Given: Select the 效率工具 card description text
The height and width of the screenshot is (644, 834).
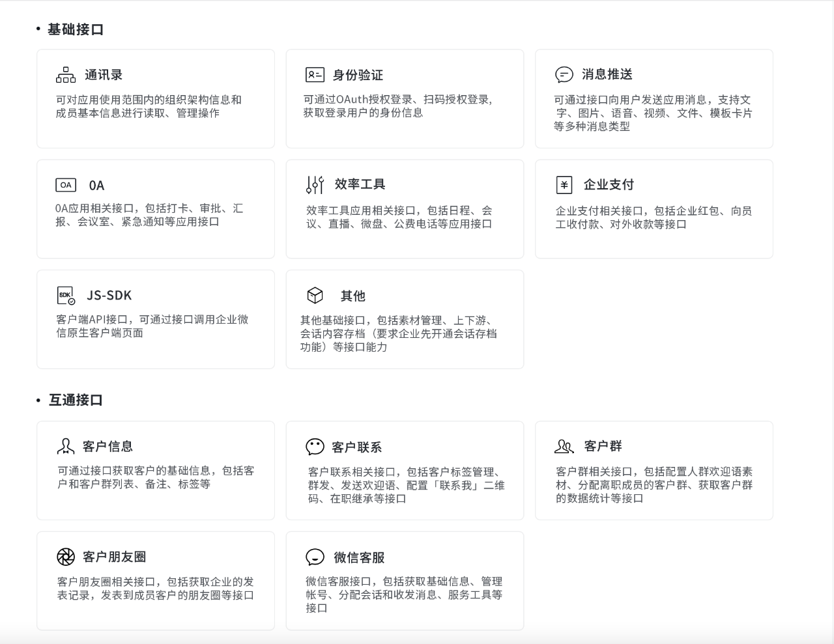Looking at the screenshot, I should (x=399, y=217).
